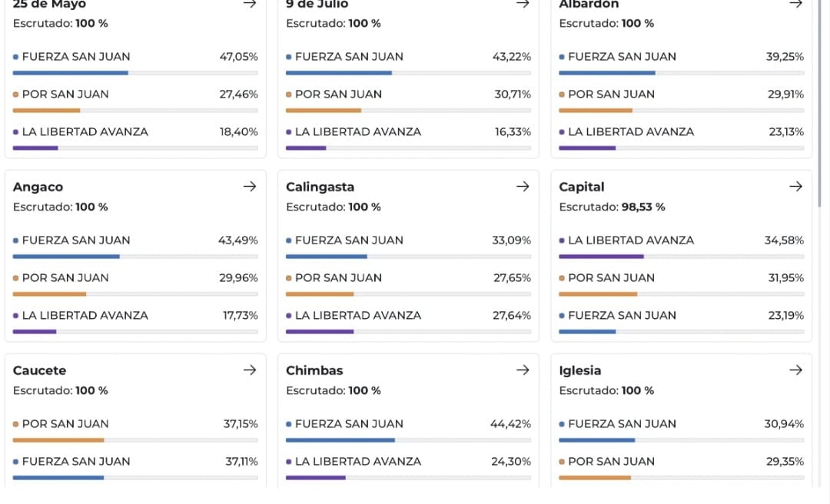Click POR SAN JUAN label in Capital card
This screenshot has height=504, width=830.
[x=612, y=278]
